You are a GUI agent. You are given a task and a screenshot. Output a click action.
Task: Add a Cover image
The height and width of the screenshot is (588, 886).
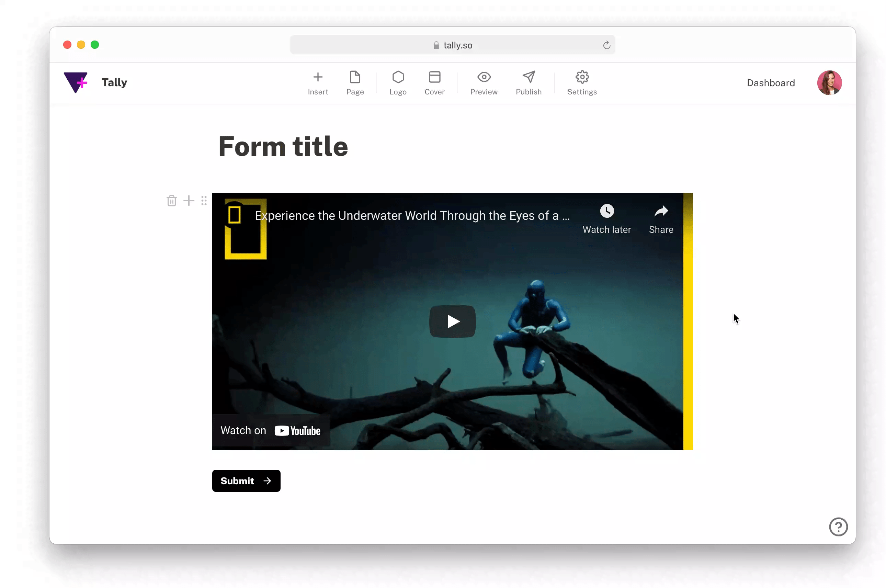pyautogui.click(x=434, y=83)
